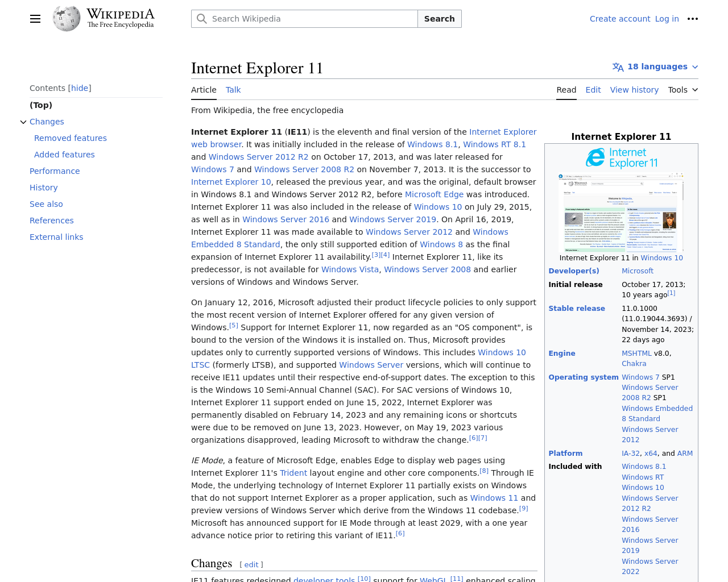Open Windows 7 link in infobox
The image size is (728, 582).
tap(640, 377)
